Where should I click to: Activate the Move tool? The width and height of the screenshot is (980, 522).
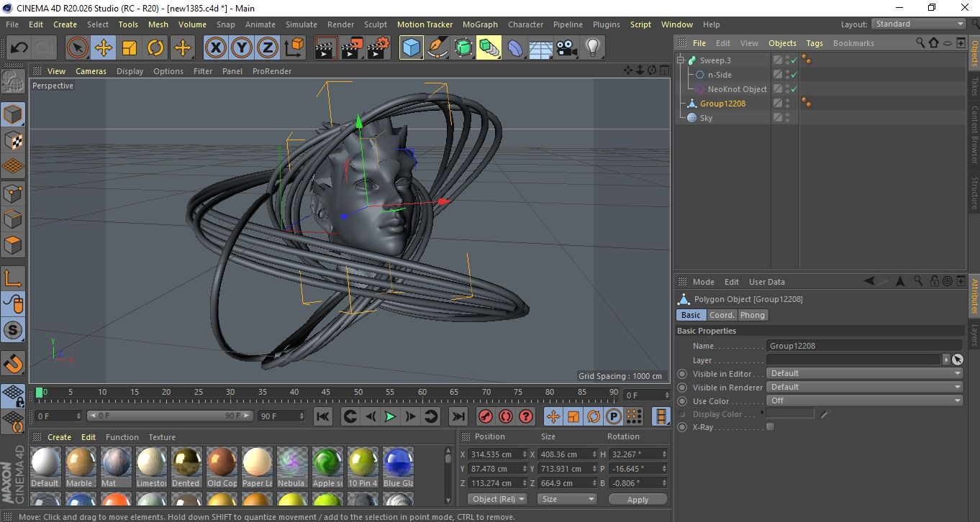[104, 48]
